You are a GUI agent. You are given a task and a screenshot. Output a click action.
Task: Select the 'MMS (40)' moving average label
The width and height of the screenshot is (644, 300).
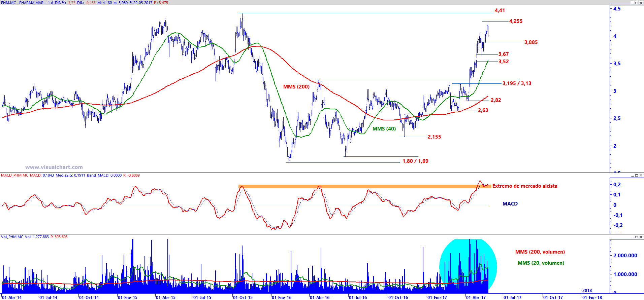tap(384, 129)
